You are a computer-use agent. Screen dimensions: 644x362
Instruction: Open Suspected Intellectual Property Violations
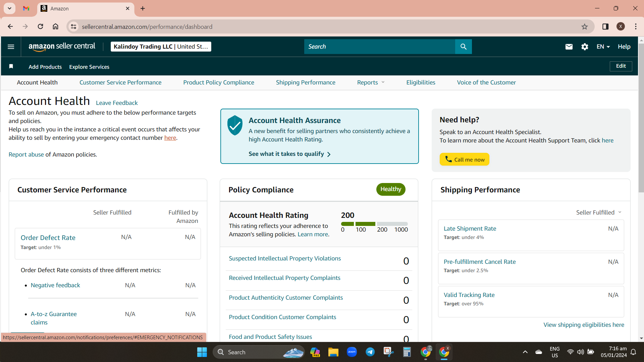(285, 258)
